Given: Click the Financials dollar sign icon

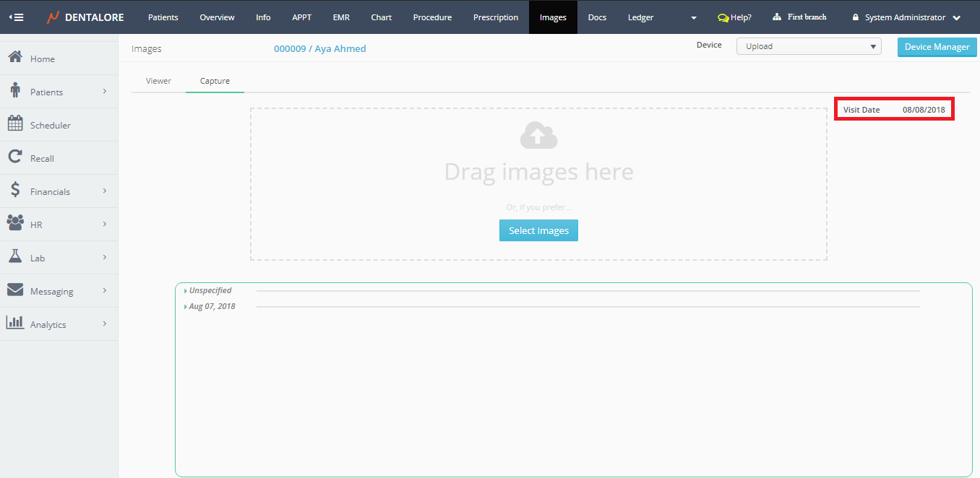Looking at the screenshot, I should (x=15, y=191).
